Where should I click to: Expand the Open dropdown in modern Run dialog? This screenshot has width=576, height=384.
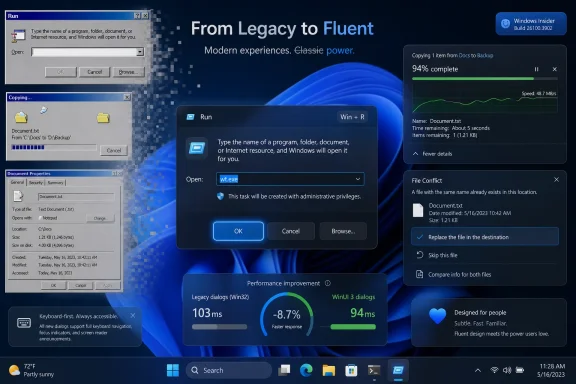click(357, 179)
